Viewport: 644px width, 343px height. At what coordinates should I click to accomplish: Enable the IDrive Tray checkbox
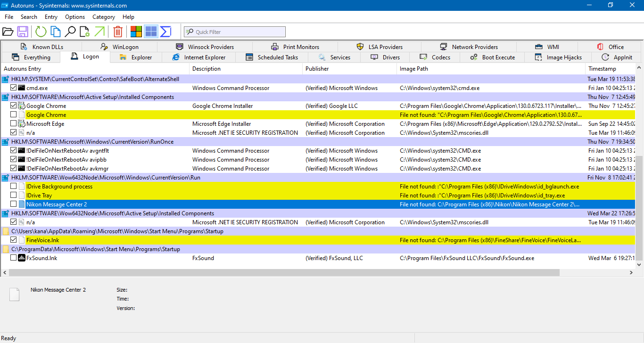click(x=14, y=195)
